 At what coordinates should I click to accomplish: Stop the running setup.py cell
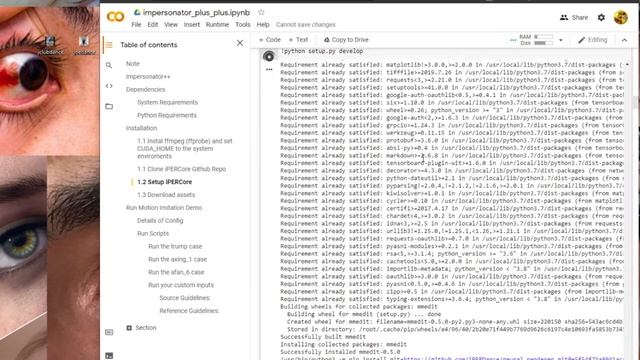coord(269,56)
